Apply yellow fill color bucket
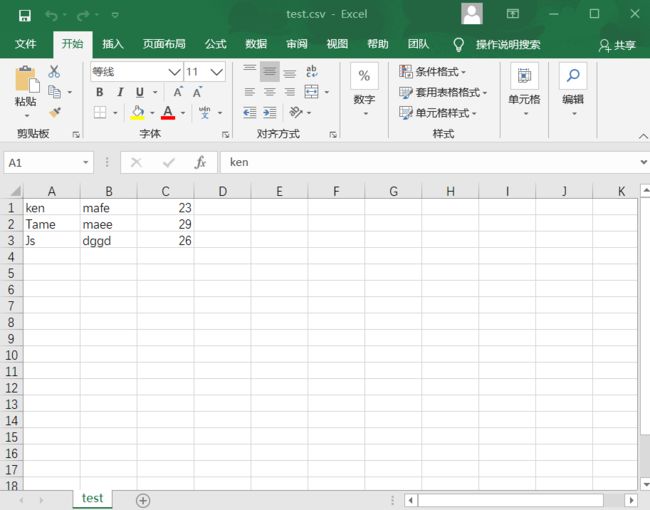650x510 pixels. (138, 112)
